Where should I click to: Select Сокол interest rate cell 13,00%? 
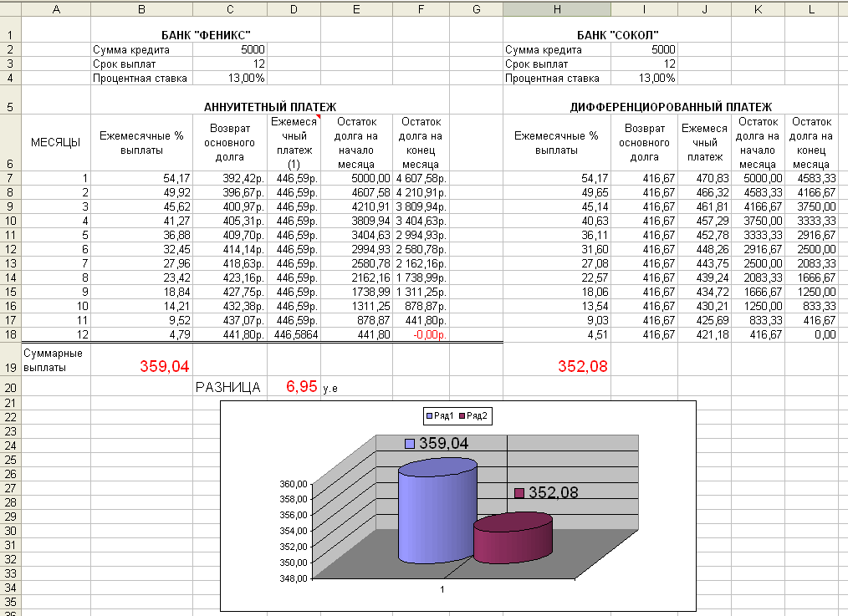click(x=644, y=78)
